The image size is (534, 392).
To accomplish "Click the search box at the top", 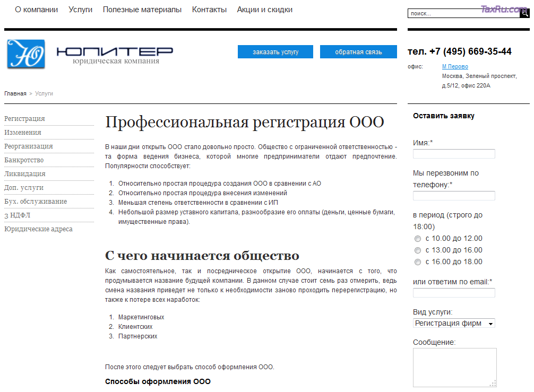I will [463, 14].
